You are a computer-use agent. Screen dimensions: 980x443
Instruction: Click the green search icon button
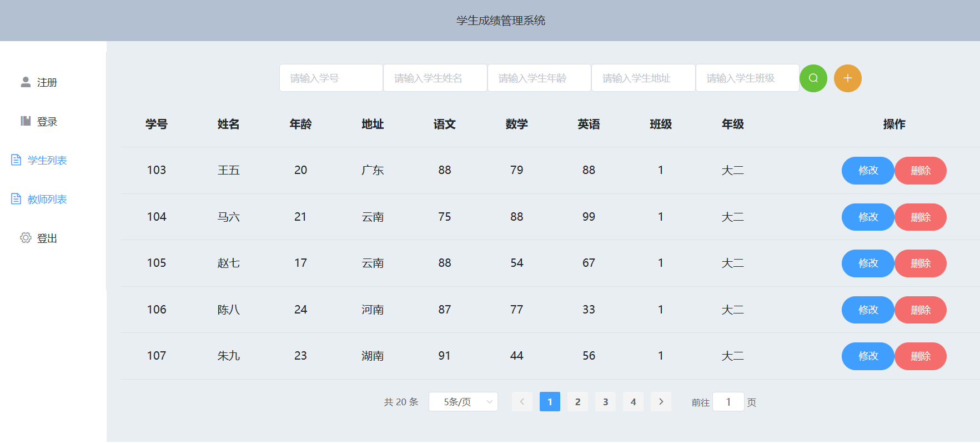813,78
